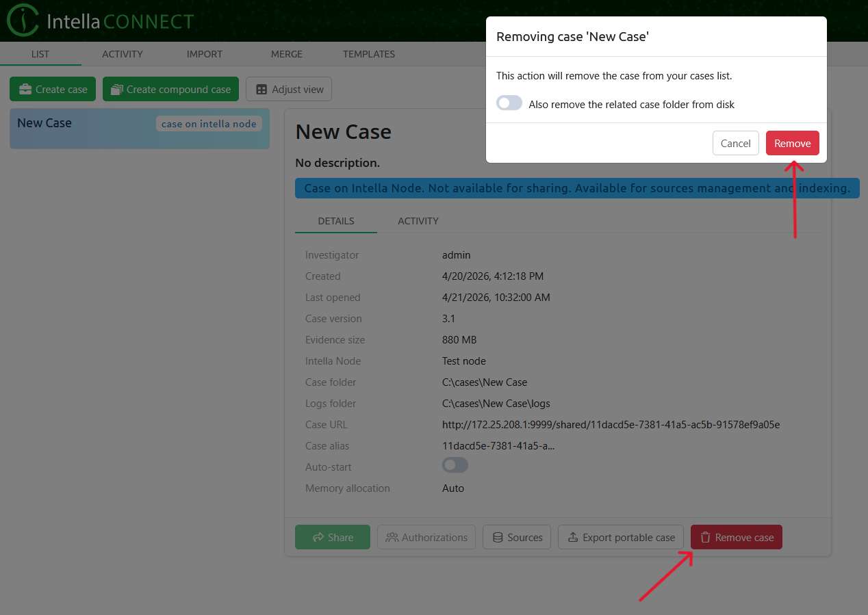This screenshot has height=615, width=868.
Task: Show the case Activity sub-tab
Action: (418, 221)
